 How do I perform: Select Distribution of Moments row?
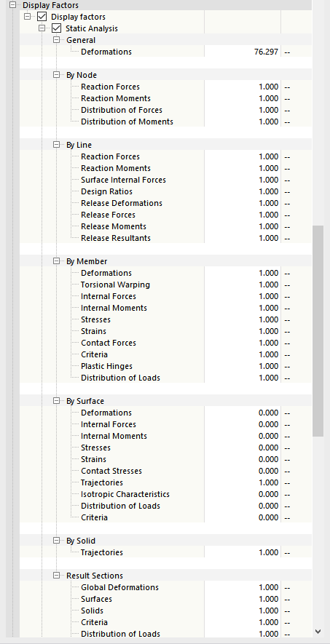pyautogui.click(x=166, y=122)
